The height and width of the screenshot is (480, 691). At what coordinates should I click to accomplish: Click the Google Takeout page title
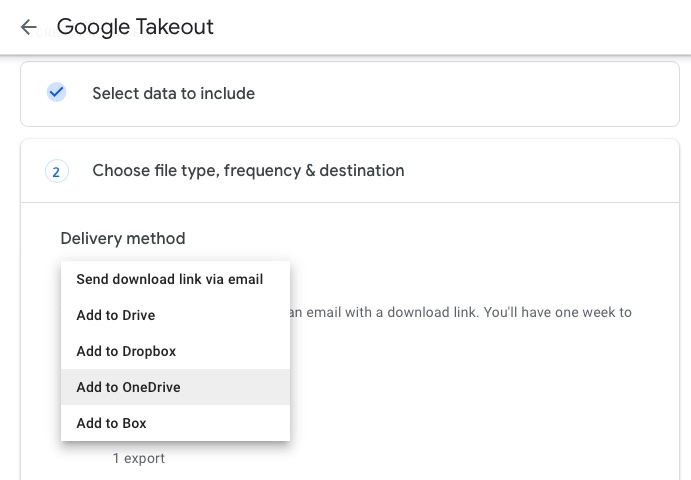coord(135,27)
